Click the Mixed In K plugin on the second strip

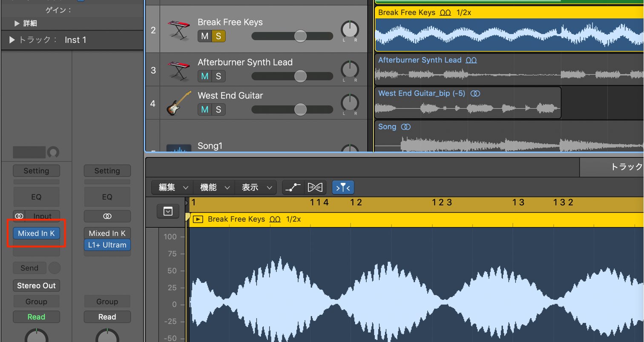click(x=107, y=234)
